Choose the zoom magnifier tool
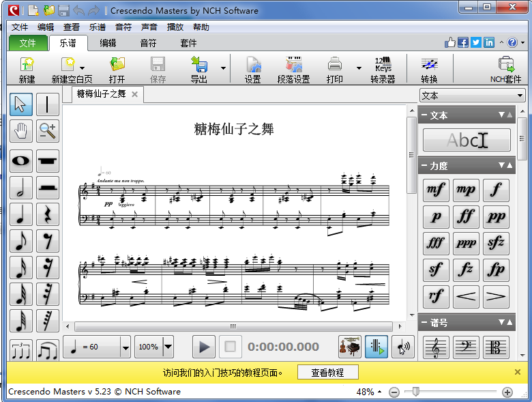 click(x=47, y=131)
